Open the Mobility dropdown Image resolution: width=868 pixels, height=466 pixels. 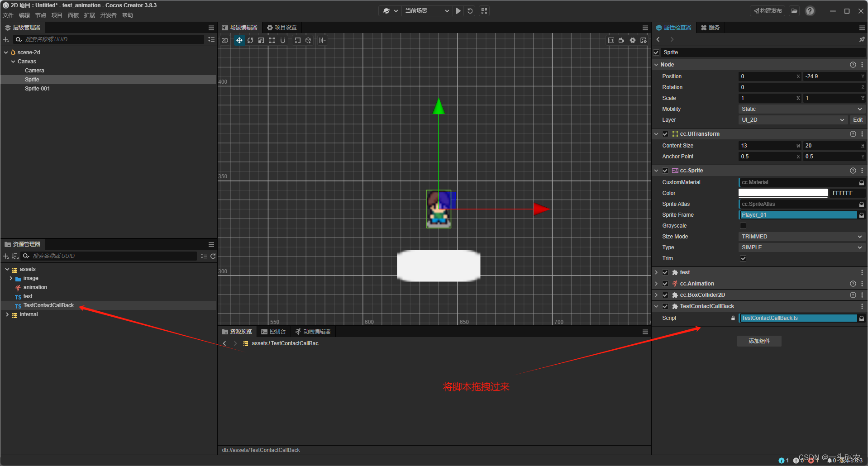pos(801,109)
